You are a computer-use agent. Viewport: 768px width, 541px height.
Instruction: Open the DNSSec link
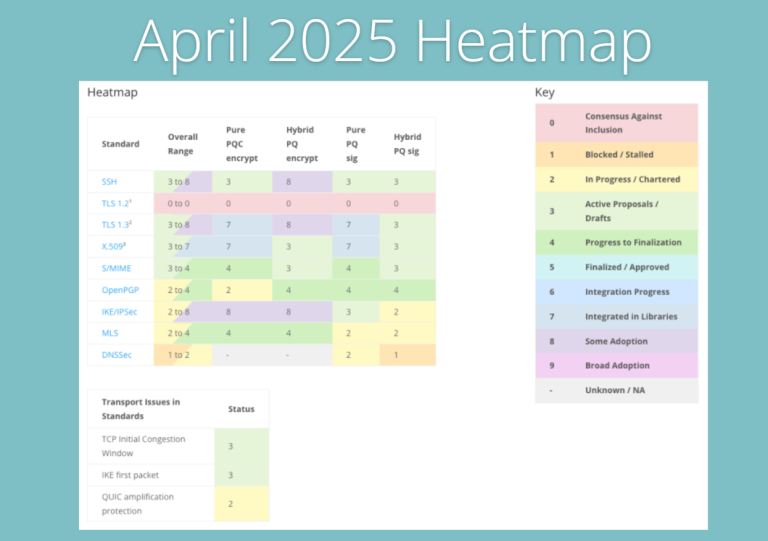[x=117, y=354]
